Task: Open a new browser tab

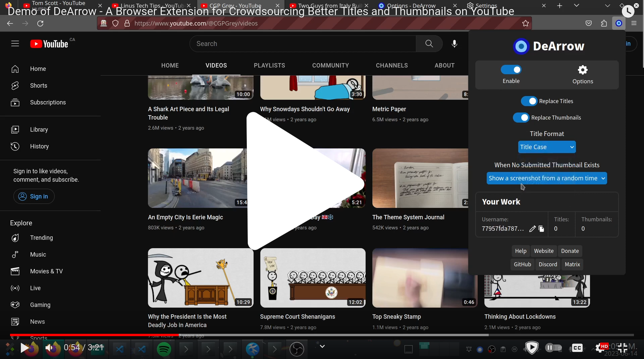Action: click(x=559, y=6)
